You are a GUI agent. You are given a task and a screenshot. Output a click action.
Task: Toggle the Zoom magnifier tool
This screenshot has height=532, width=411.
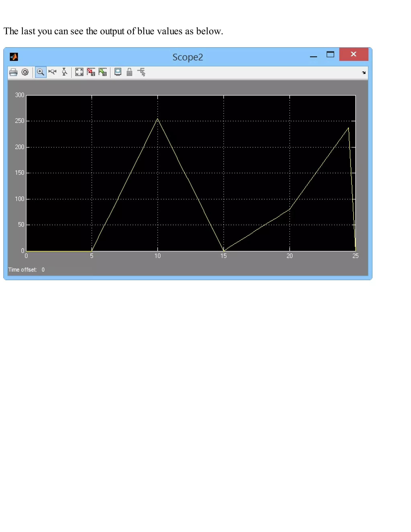(x=41, y=72)
